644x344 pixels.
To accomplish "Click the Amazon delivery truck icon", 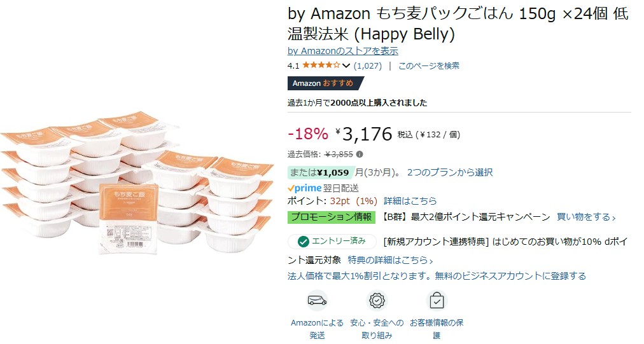I will pyautogui.click(x=317, y=301).
